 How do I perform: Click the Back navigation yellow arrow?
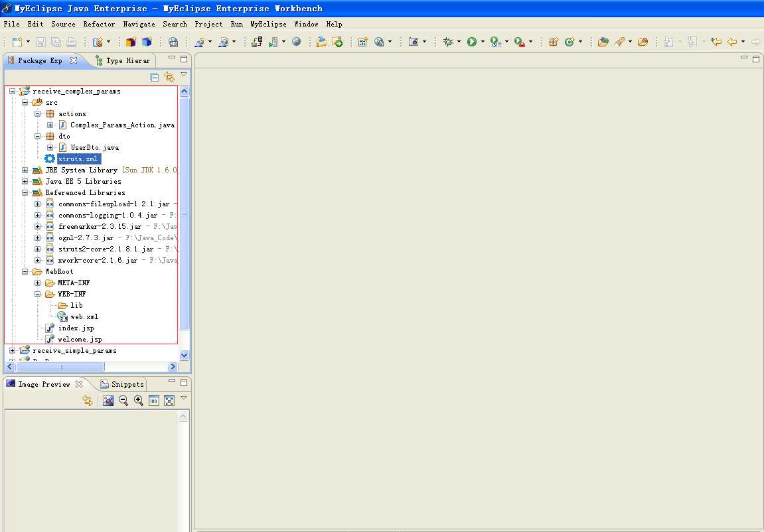point(732,42)
